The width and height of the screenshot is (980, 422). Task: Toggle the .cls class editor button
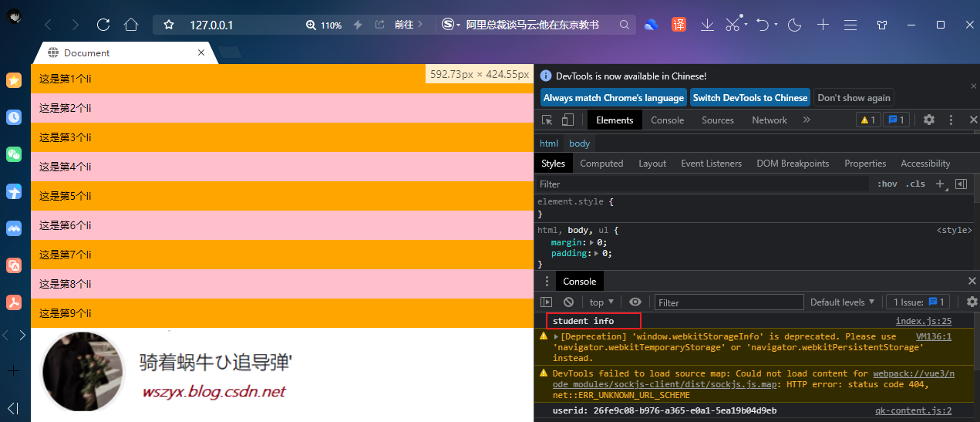(x=915, y=184)
